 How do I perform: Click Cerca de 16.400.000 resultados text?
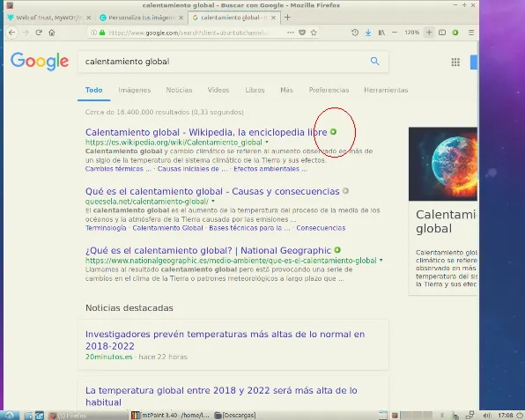point(164,112)
